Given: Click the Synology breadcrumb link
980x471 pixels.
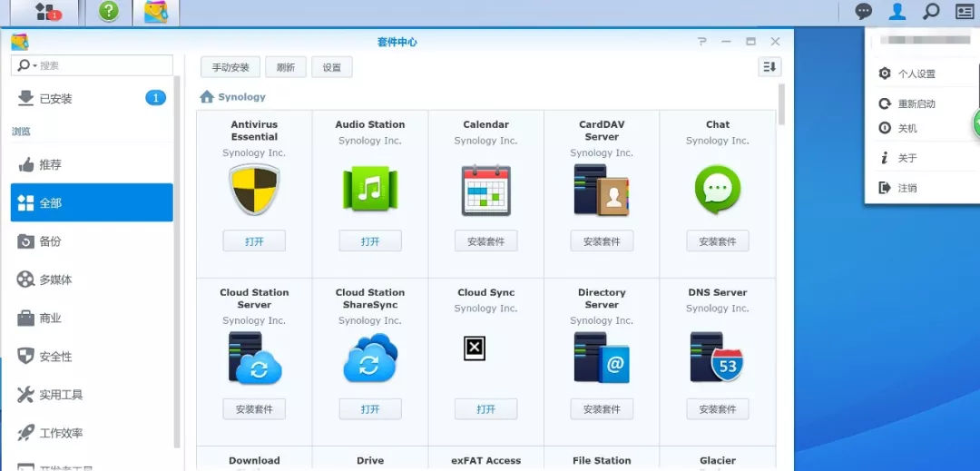Looking at the screenshot, I should [241, 97].
